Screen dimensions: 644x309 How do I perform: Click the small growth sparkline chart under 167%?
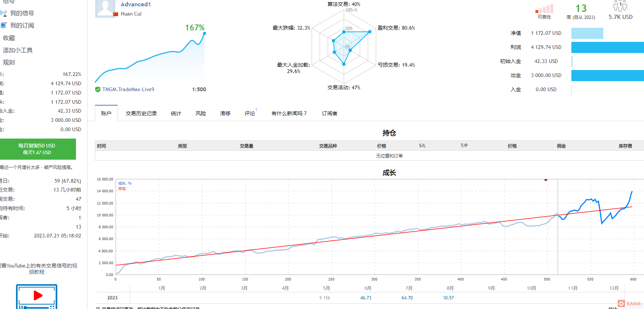(x=150, y=57)
